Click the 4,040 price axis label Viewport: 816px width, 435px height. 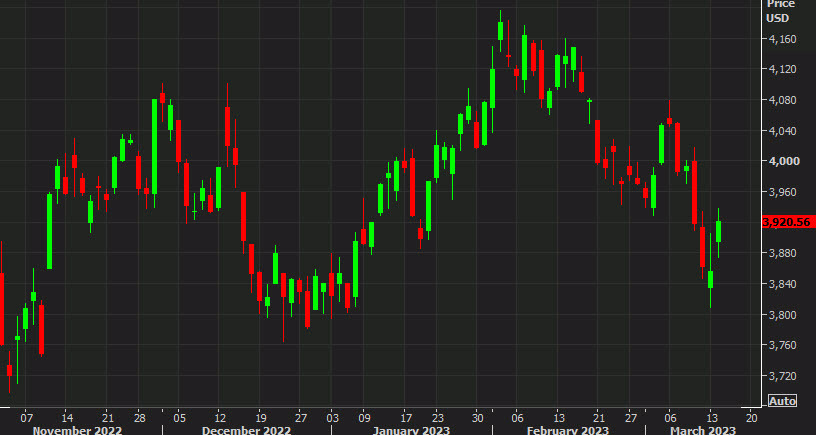pyautogui.click(x=784, y=131)
